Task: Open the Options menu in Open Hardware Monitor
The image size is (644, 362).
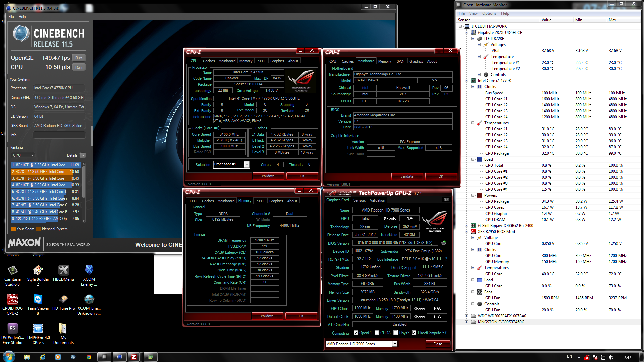Action: (x=489, y=13)
